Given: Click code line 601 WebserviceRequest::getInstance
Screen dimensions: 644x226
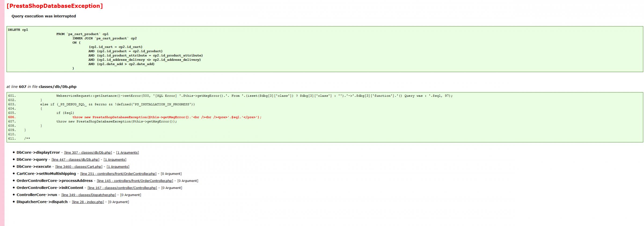Looking at the screenshot, I should (x=254, y=96).
